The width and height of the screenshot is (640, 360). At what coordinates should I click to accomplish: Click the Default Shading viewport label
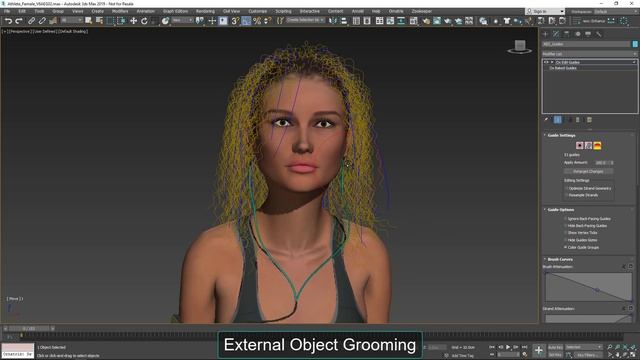[x=73, y=31]
